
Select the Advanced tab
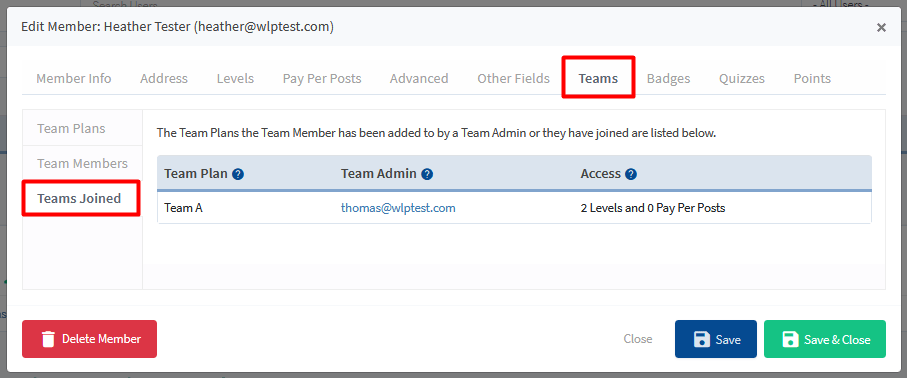pyautogui.click(x=419, y=79)
